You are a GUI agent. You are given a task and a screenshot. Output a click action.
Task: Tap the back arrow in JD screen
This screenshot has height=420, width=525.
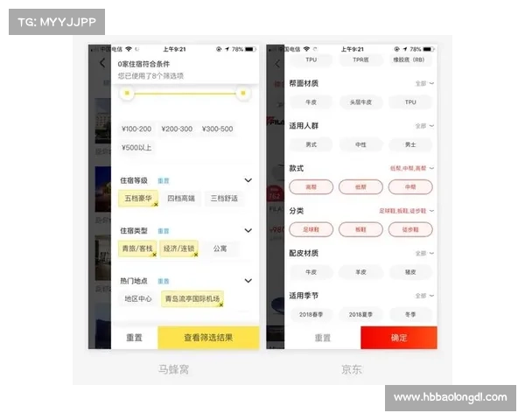[x=276, y=64]
